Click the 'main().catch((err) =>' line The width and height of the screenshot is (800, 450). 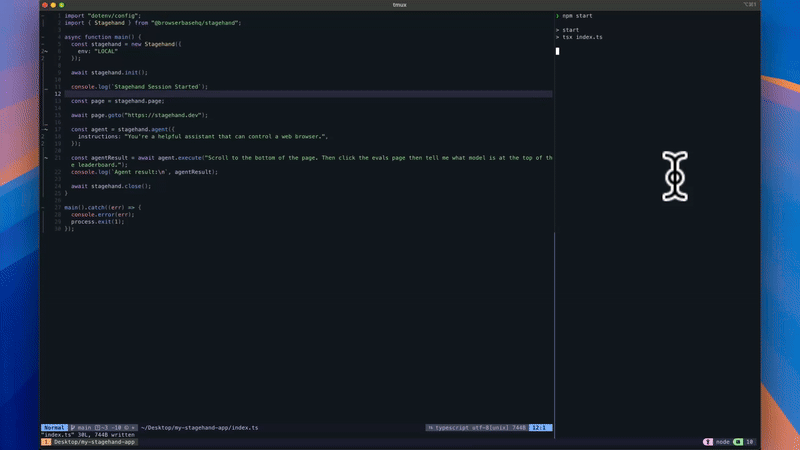pyautogui.click(x=103, y=208)
